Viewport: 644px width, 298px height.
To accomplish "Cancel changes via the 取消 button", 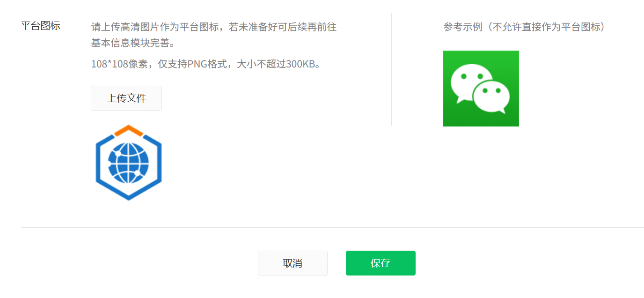I will (293, 263).
